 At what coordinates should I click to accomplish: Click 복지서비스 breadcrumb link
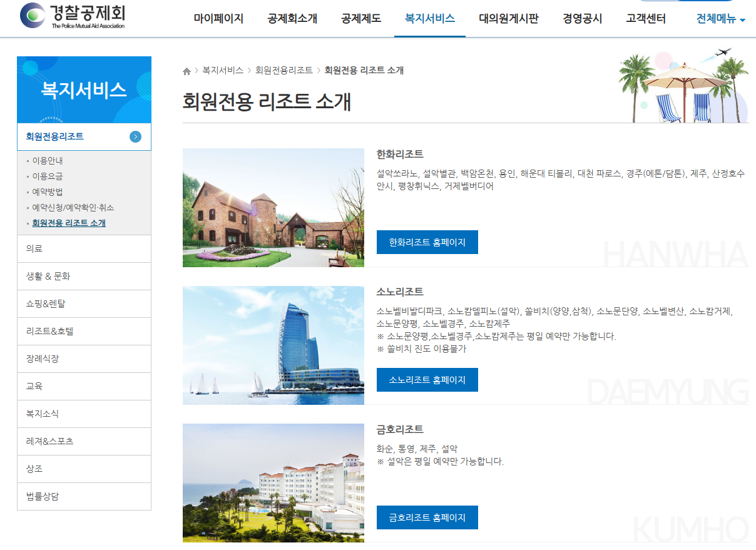(x=223, y=70)
